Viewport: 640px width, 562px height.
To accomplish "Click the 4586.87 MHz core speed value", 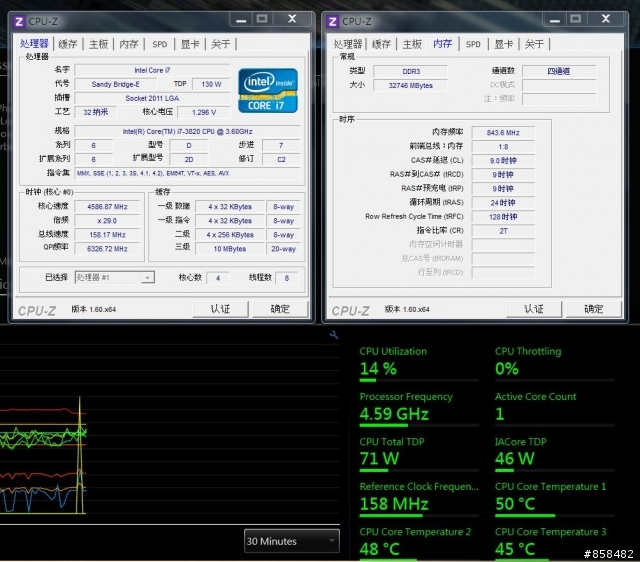I will 107,207.
